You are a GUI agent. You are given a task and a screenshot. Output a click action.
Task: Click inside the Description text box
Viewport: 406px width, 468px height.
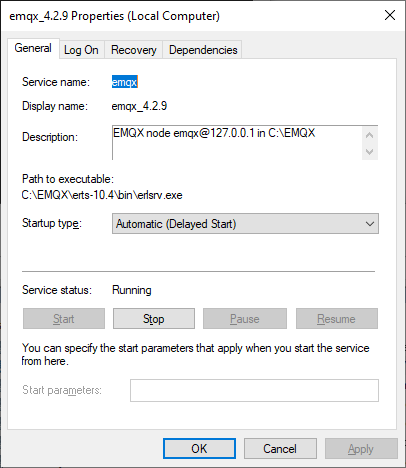click(237, 143)
